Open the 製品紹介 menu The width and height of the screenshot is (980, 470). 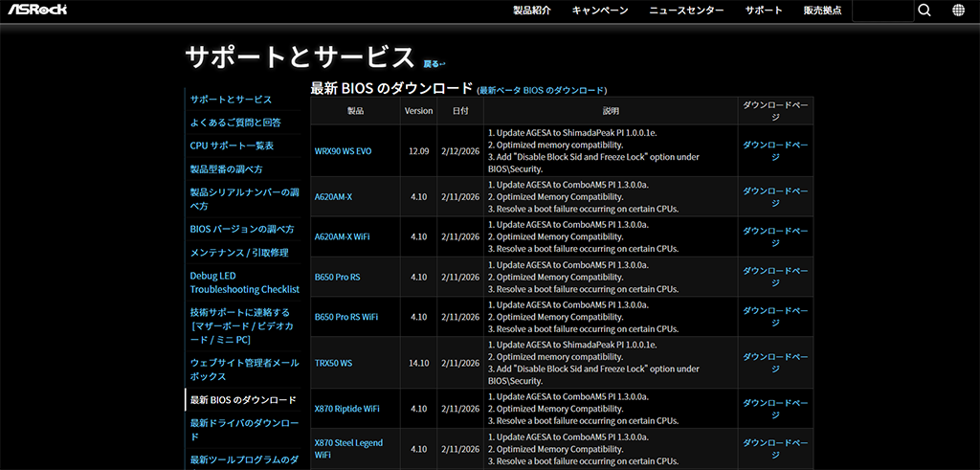point(532,11)
